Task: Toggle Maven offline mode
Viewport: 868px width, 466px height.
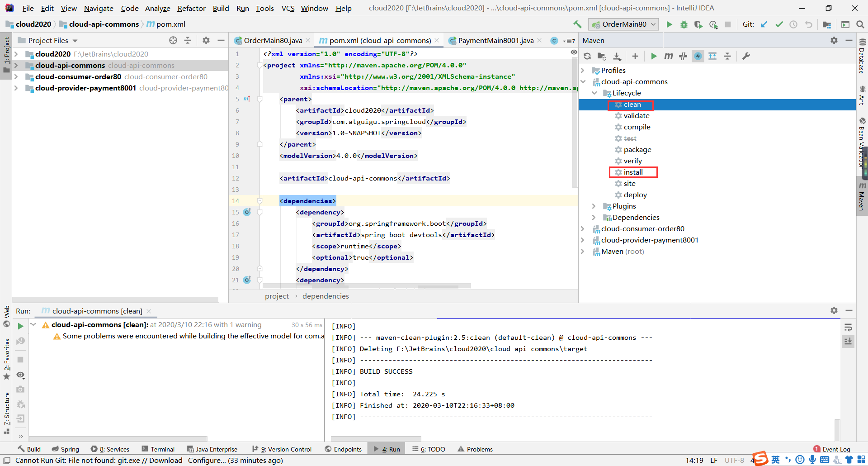Action: 683,56
